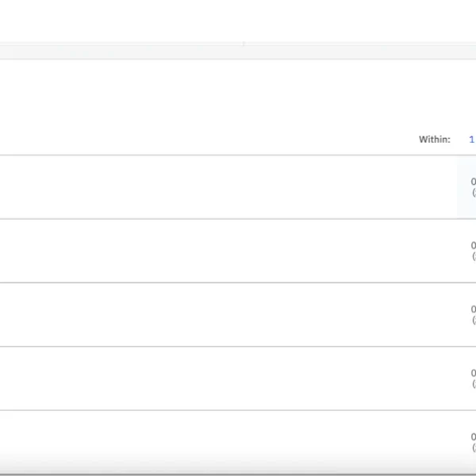
Task: Select the third result row's blank area
Action: 228,314
